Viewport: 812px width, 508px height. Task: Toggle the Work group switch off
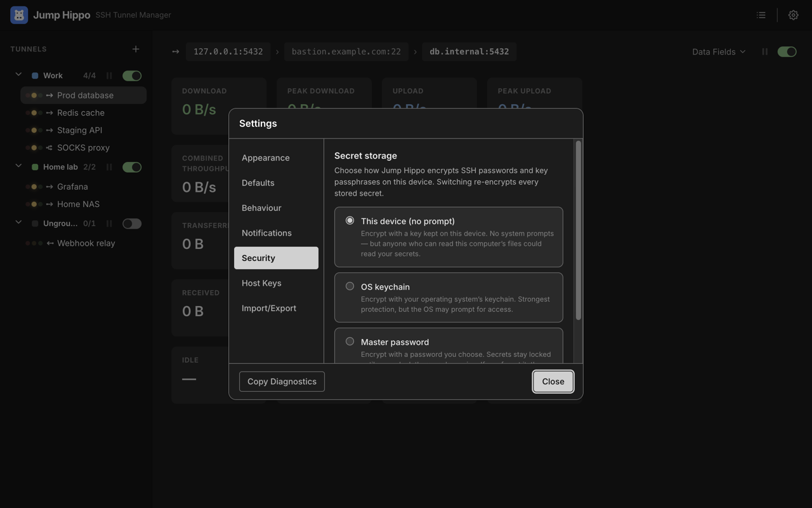(132, 76)
